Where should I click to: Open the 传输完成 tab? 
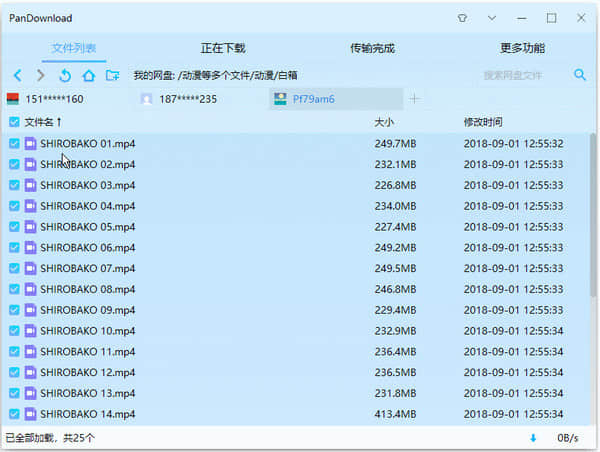point(372,48)
